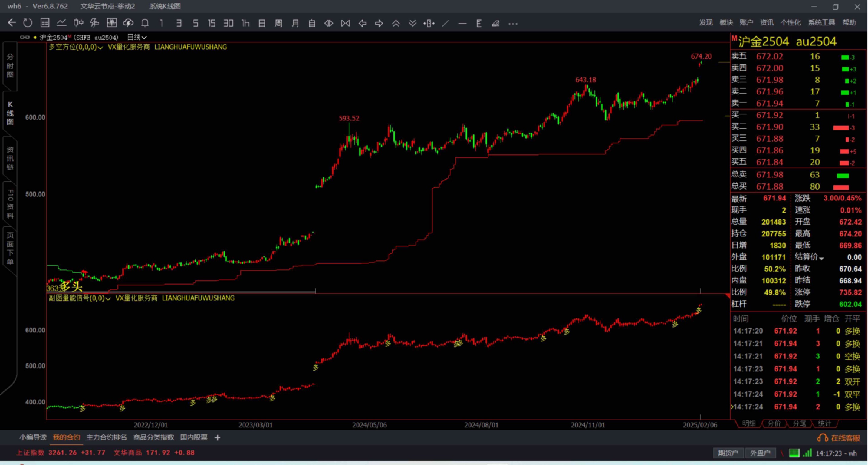Viewport: 868px width, 465px height.
Task: Switch to the weekly 周 period
Action: [x=278, y=23]
